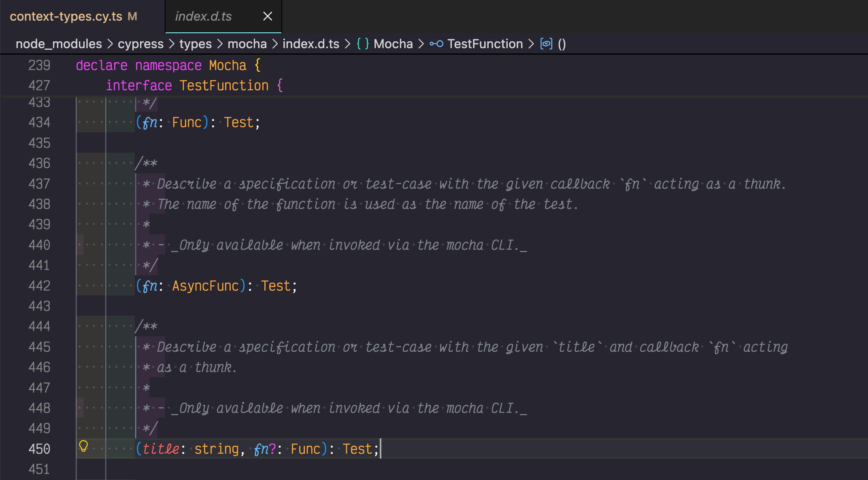Open the quick fix lightbulb on line 450

click(84, 446)
